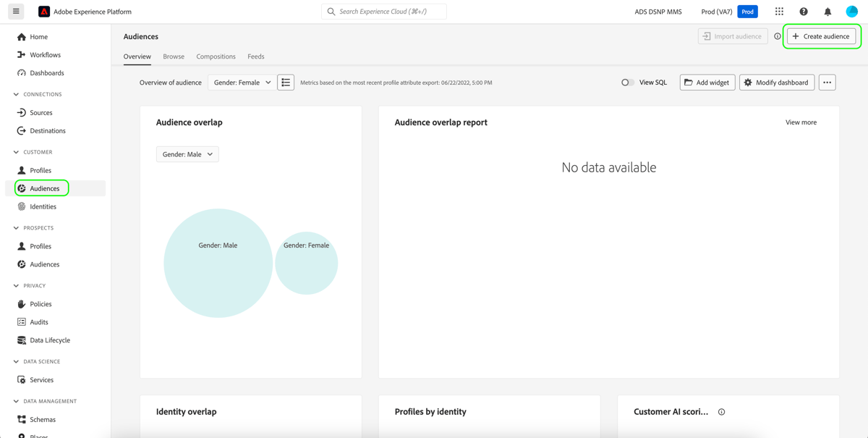Click View more on Audience overlap report
This screenshot has width=868, height=438.
pos(801,122)
